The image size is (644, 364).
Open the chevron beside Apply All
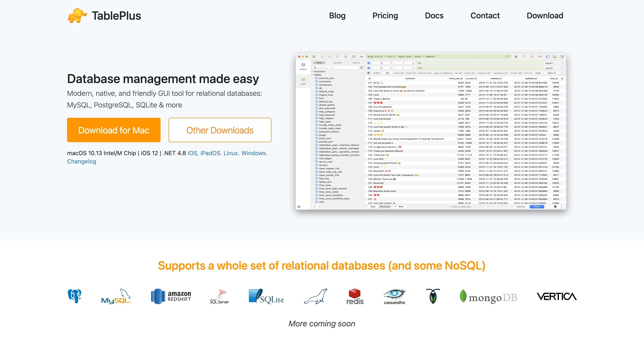[x=562, y=73]
